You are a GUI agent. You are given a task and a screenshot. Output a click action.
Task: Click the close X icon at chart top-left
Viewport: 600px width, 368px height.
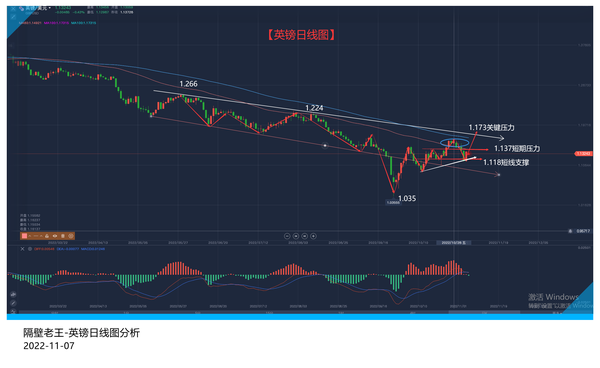[13, 8]
